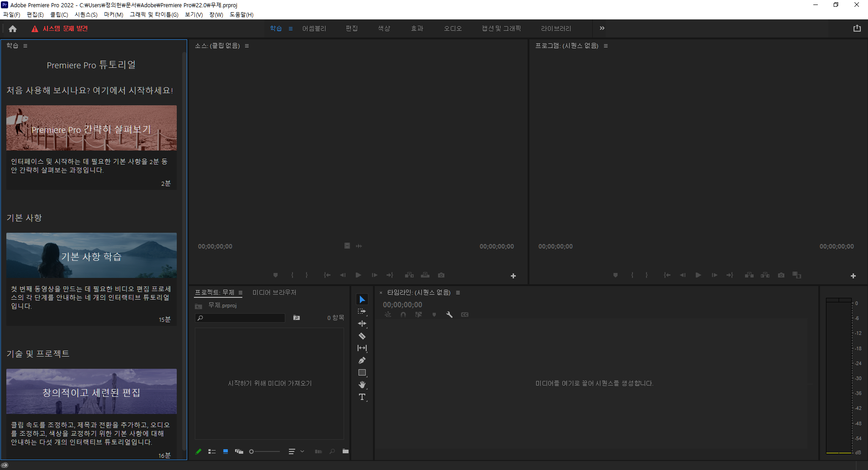The image size is (868, 470).
Task: Select the Type tool
Action: (362, 397)
